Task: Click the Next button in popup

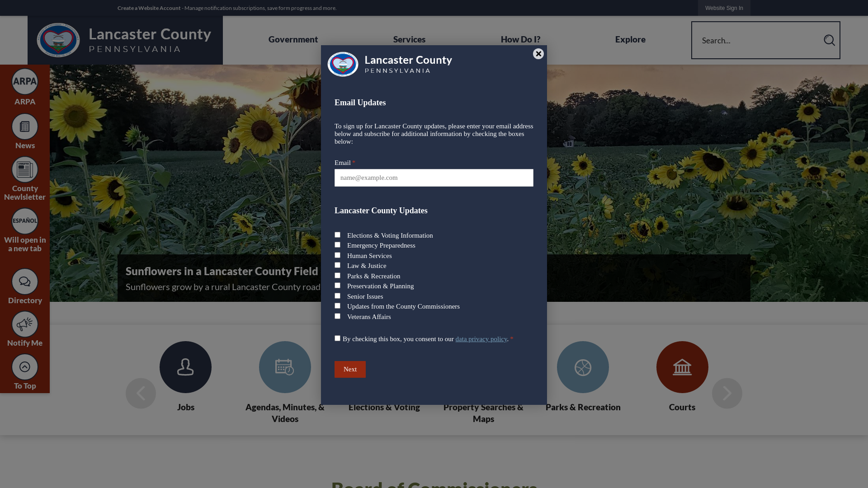Action: tap(350, 369)
